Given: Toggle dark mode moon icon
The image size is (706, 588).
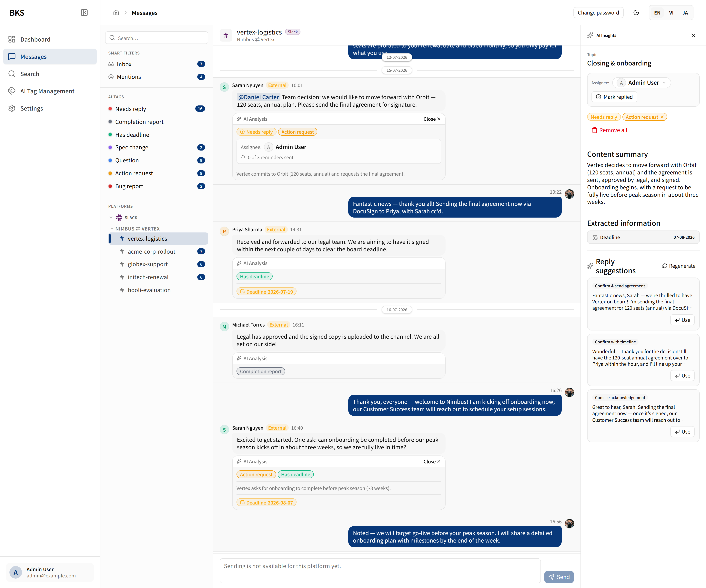Looking at the screenshot, I should pos(636,13).
